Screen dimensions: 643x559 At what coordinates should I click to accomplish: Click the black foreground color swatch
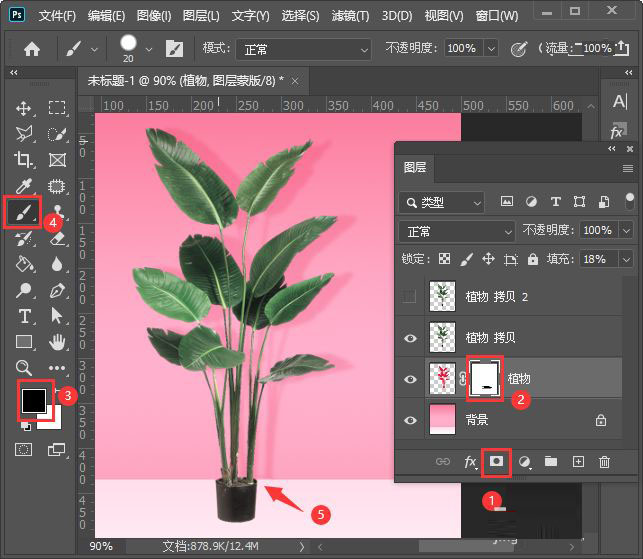(33, 399)
